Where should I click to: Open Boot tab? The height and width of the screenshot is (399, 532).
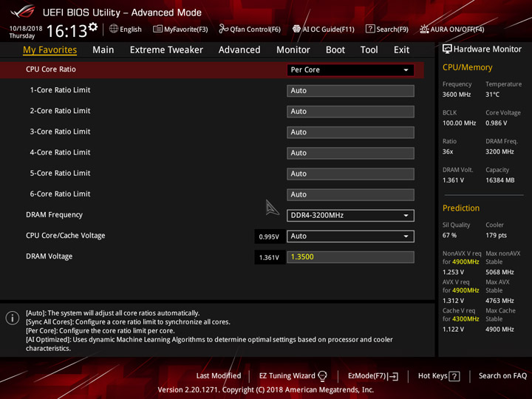[x=335, y=50]
